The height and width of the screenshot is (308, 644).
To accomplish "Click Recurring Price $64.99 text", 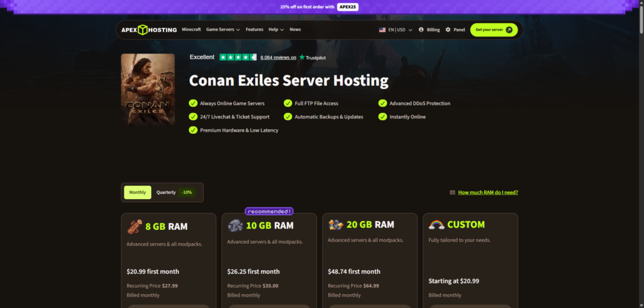I will (x=353, y=286).
